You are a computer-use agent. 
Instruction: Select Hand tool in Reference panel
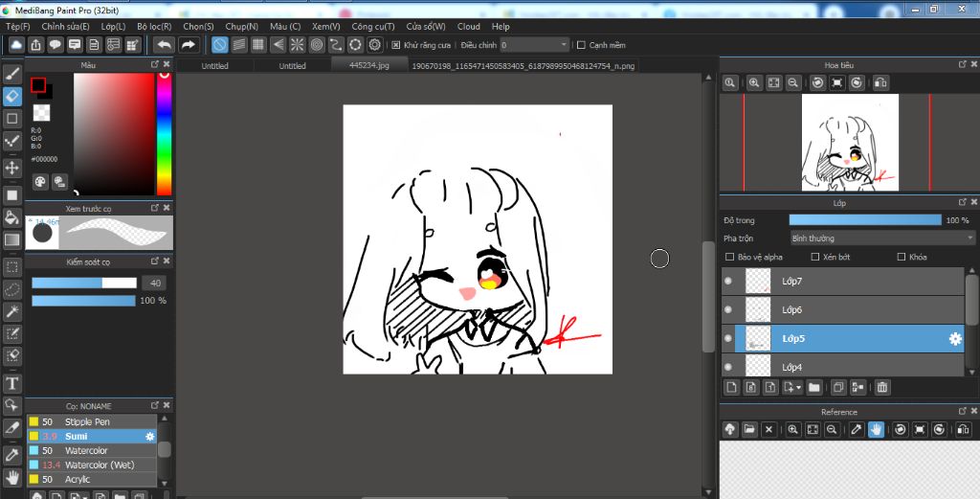(876, 429)
